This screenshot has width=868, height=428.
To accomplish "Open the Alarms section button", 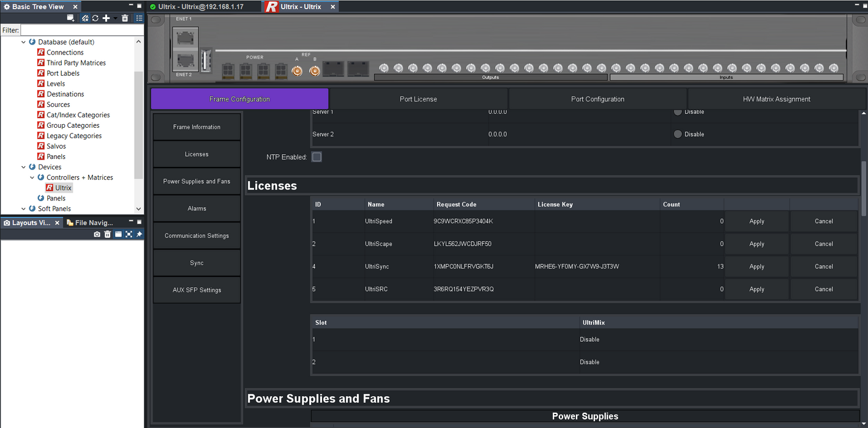I will [x=196, y=208].
